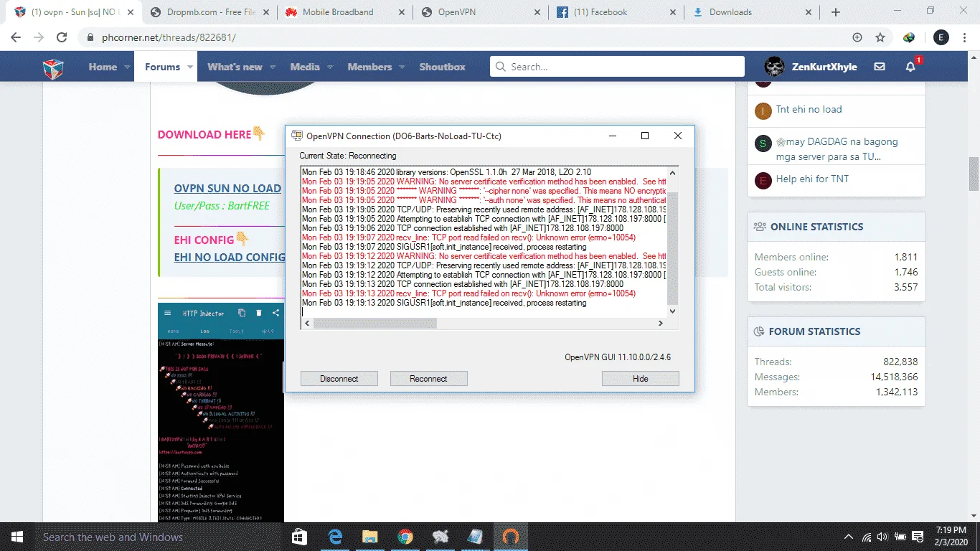
Task: Open the may DAGDAG na bagong thread
Action: tap(837, 149)
